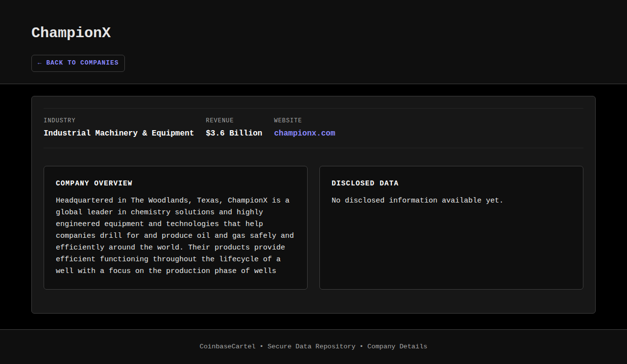The height and width of the screenshot is (364, 627).
Task: Click the REVENUE field label
Action: tap(219, 120)
